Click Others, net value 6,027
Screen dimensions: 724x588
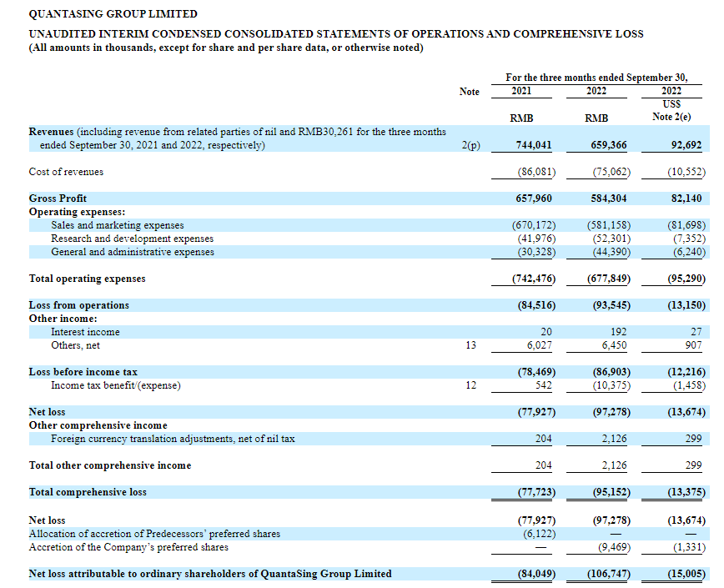[x=539, y=345]
